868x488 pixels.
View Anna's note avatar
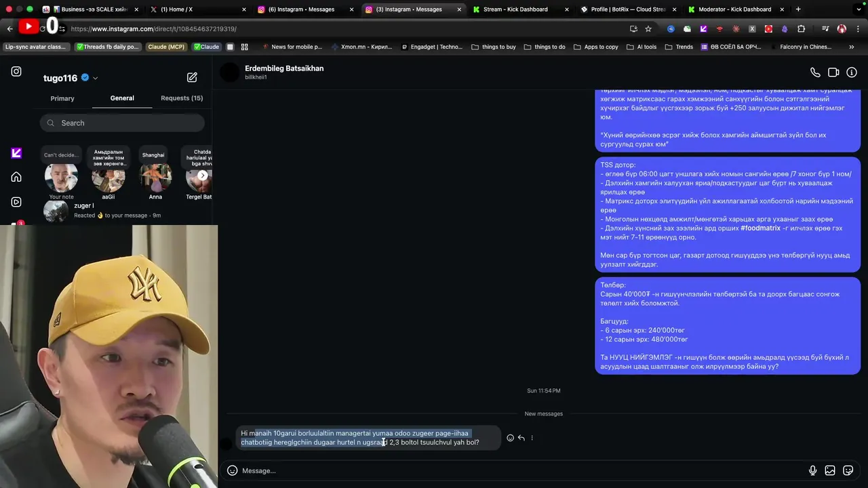(155, 178)
